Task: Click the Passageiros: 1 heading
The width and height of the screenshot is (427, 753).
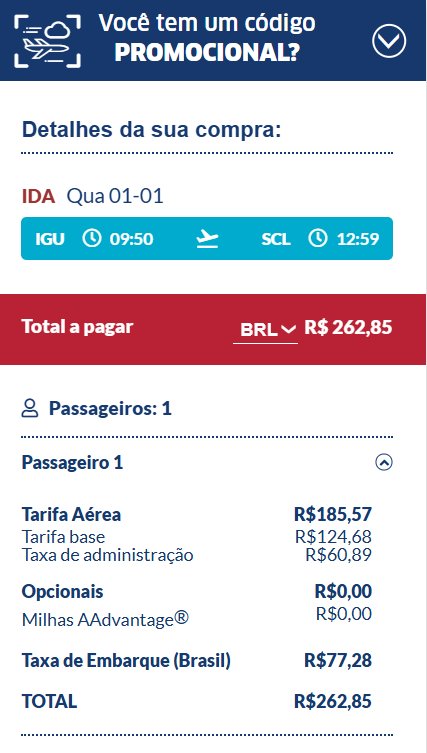Action: (110, 409)
